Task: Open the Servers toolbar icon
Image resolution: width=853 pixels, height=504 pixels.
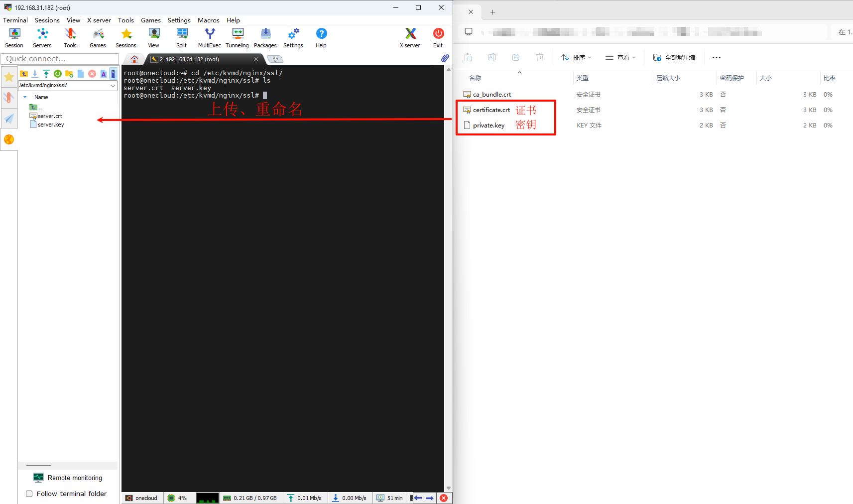Action: [x=42, y=38]
